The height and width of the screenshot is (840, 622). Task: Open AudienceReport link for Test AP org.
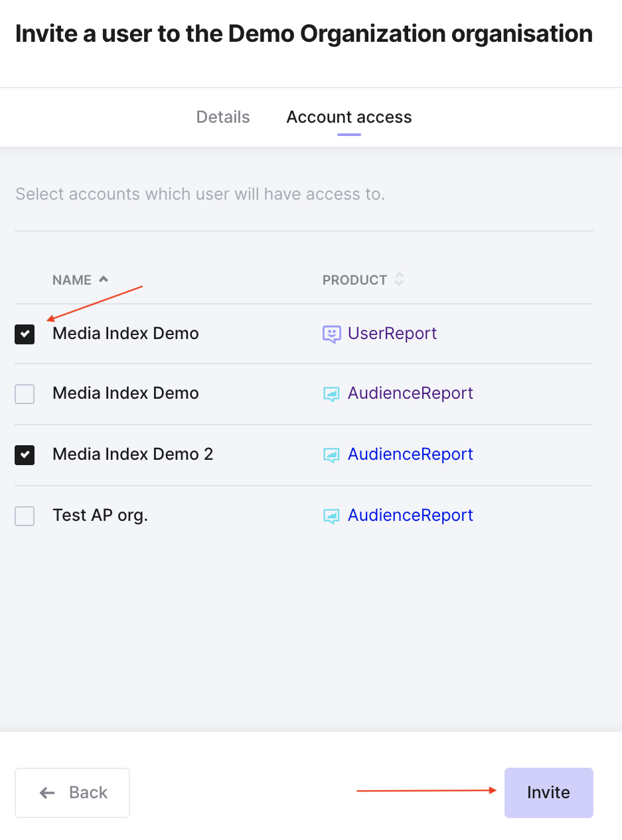coord(410,515)
